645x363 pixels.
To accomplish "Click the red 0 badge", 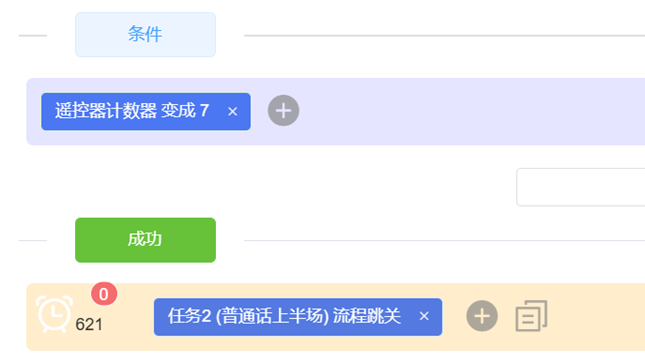I will tap(104, 294).
